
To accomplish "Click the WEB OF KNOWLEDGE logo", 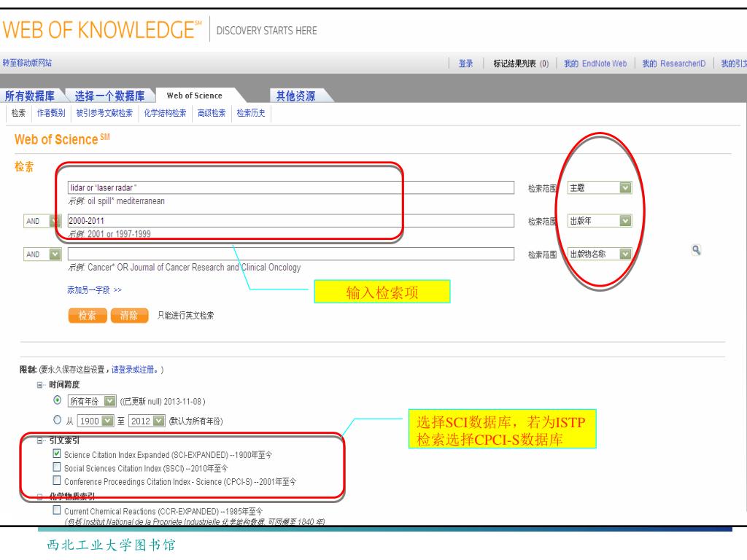I will tap(102, 29).
